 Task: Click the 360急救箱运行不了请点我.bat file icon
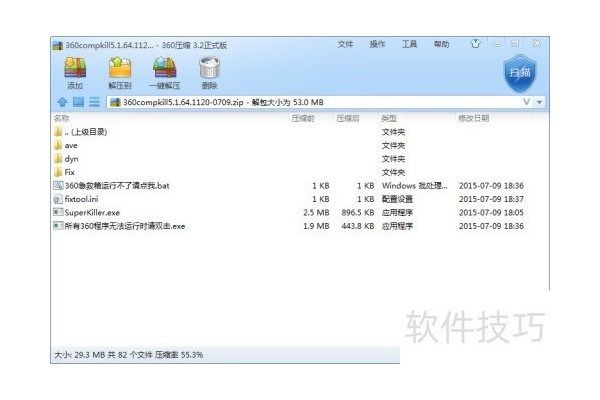pos(58,185)
